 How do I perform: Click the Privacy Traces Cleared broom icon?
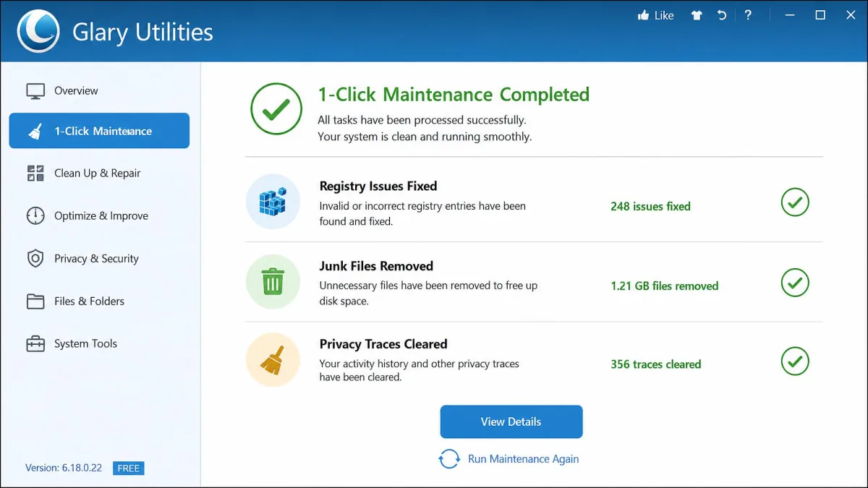(x=273, y=360)
